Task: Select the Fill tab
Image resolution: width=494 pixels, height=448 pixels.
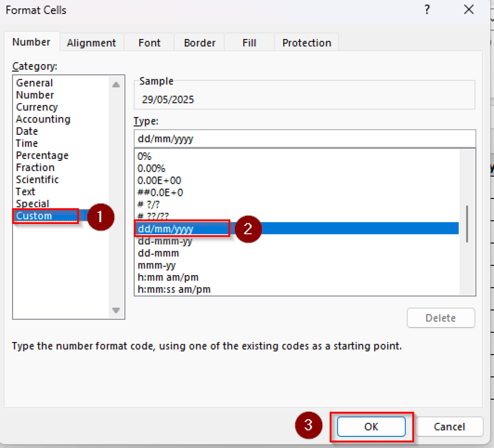Action: pos(249,42)
